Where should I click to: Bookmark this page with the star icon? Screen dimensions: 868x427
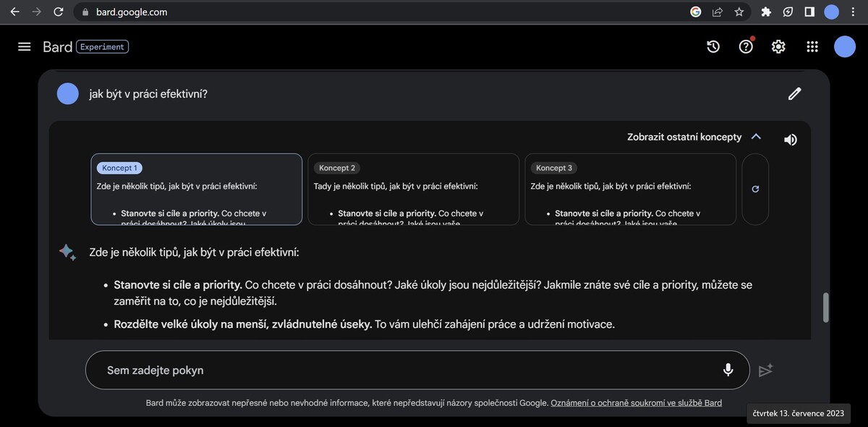coord(739,12)
